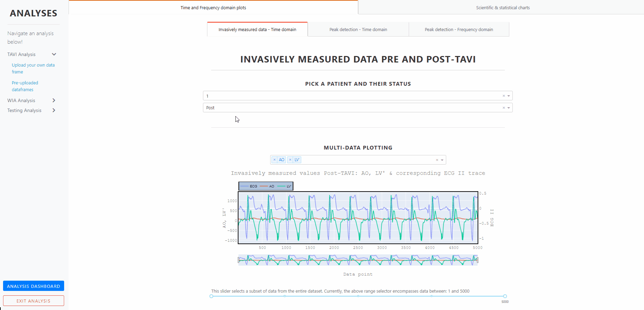Clear the selected patient using the × icon
The width and height of the screenshot is (644, 310).
503,96
